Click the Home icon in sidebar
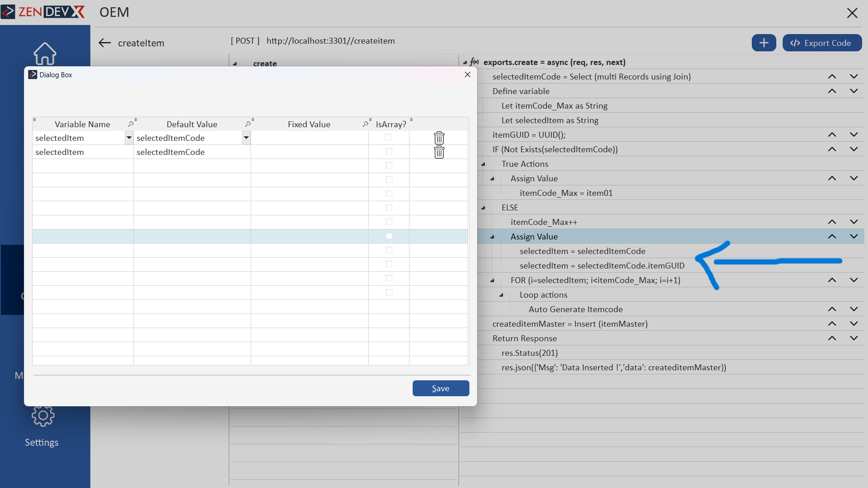Image resolution: width=868 pixels, height=488 pixels. 44,54
